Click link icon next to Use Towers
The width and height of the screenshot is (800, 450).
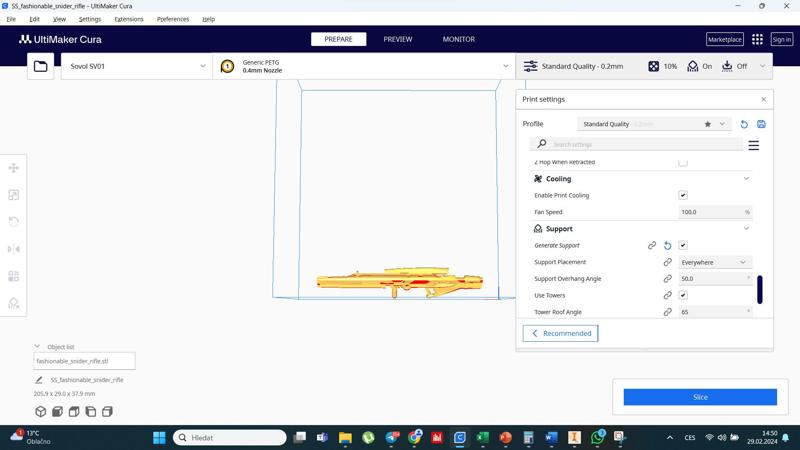[x=667, y=295]
